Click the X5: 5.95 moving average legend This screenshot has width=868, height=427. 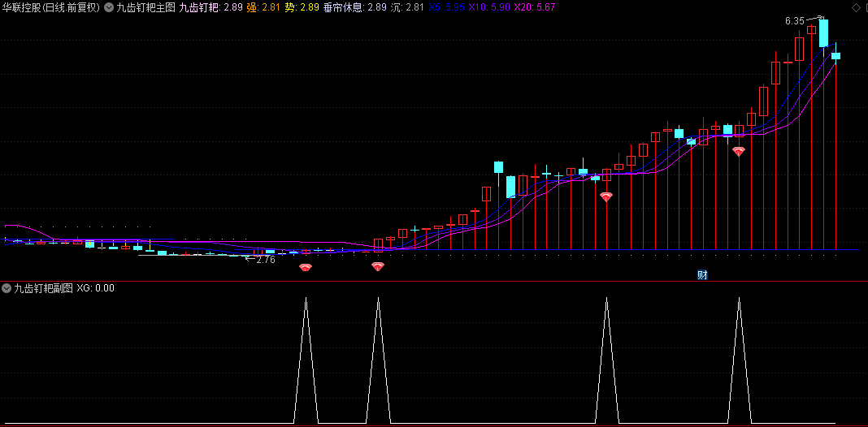click(447, 8)
